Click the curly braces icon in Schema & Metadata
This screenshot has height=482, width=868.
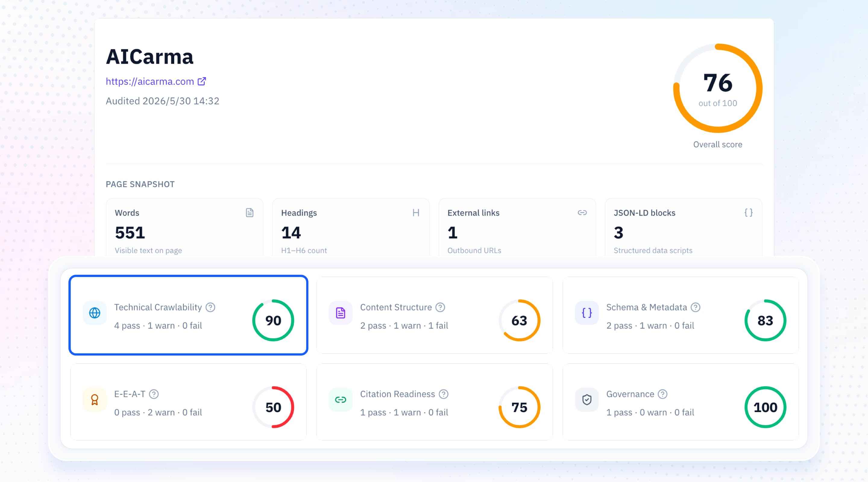coord(587,313)
